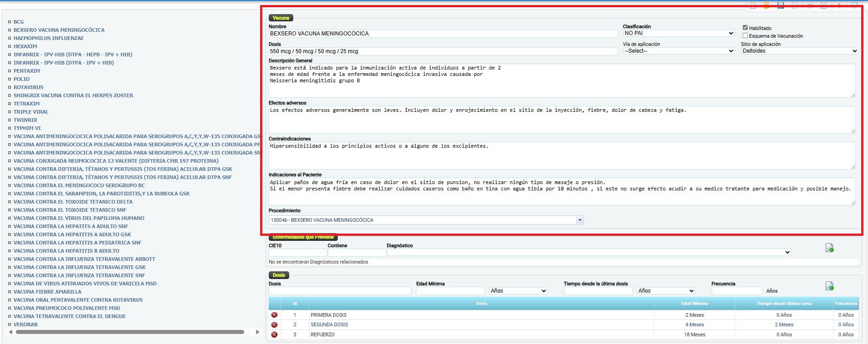Select TWINRIX in vaccine list
Viewport: 868px width, 344px height.
tap(25, 120)
